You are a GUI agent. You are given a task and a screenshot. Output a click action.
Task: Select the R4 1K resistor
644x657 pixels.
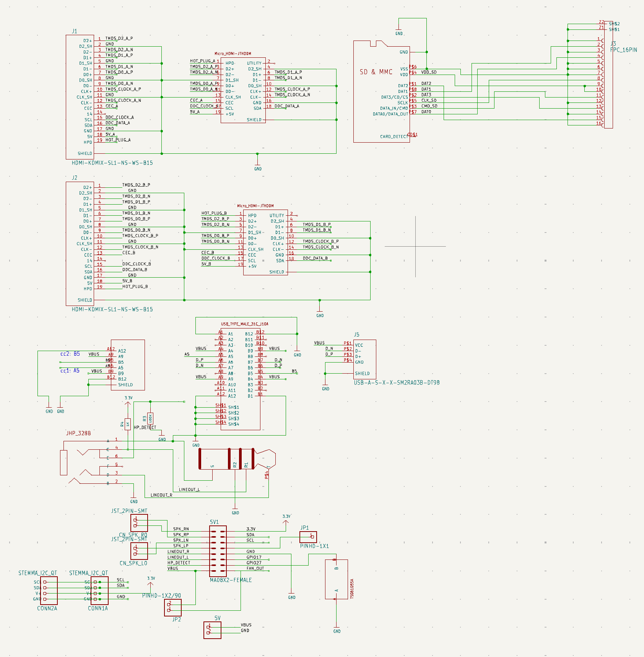pyautogui.click(x=128, y=424)
